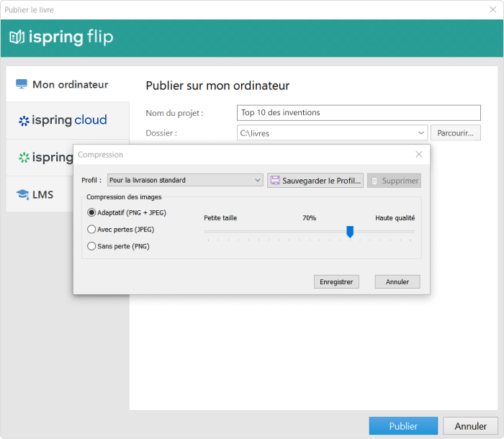
Task: Close the Compression dialog with X
Action: [x=419, y=154]
